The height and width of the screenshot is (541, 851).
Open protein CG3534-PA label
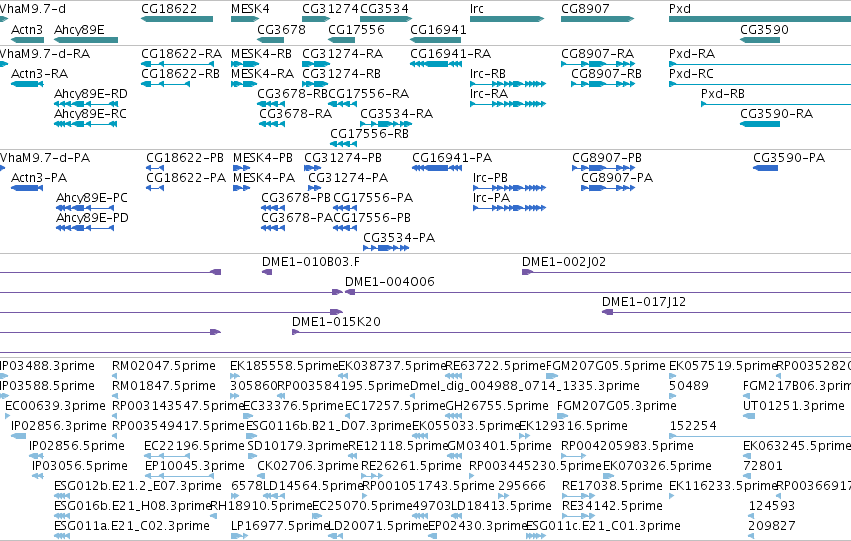pos(399,238)
